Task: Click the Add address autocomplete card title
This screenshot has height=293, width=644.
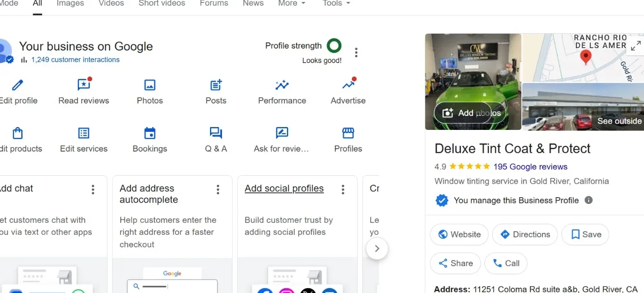Action: pyautogui.click(x=149, y=194)
